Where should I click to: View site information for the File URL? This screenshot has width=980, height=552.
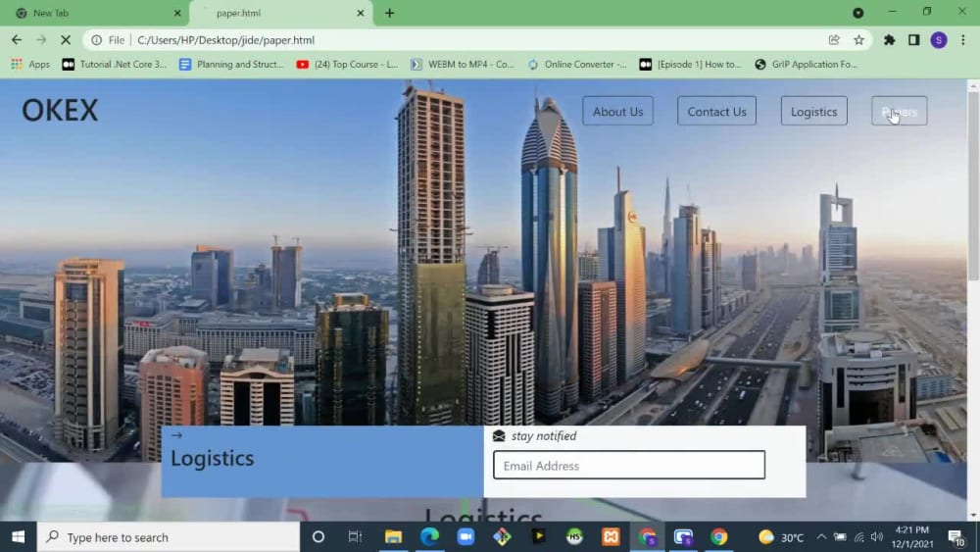(x=97, y=40)
